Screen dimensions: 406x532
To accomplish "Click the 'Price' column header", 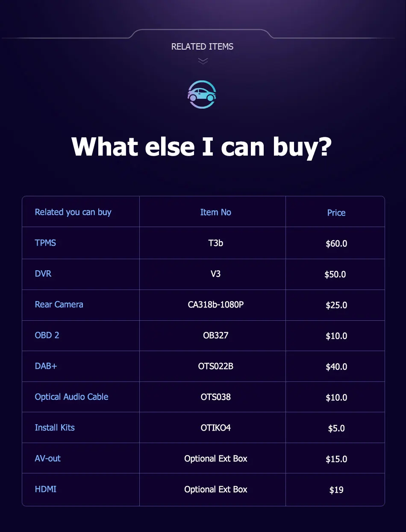I will click(336, 213).
